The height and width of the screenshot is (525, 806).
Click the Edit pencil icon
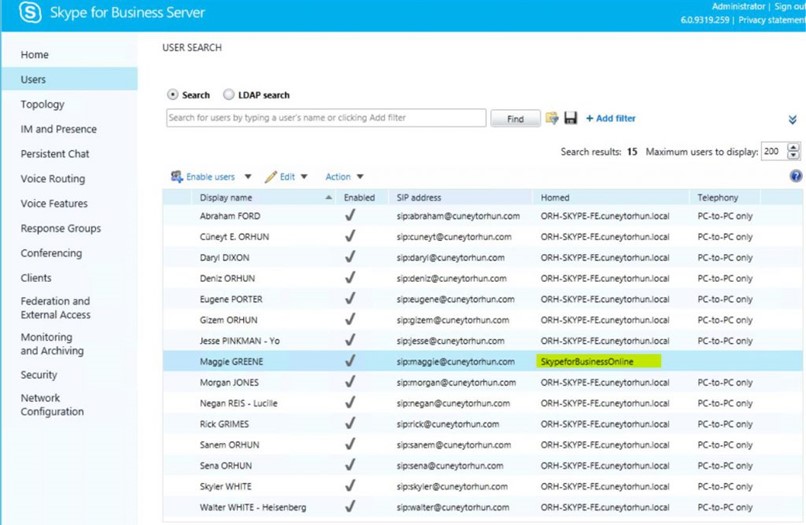coord(271,177)
